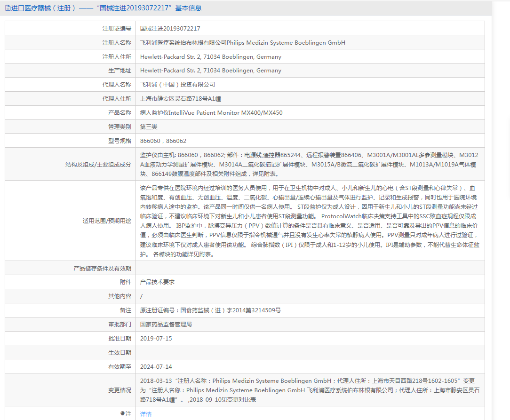
Task: Select registration number value 国械注进20193072217 in table
Action: point(170,28)
